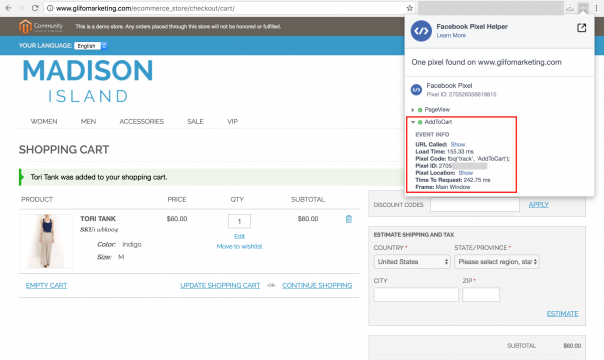
Task: Click the ZIP input field
Action: coord(481,295)
